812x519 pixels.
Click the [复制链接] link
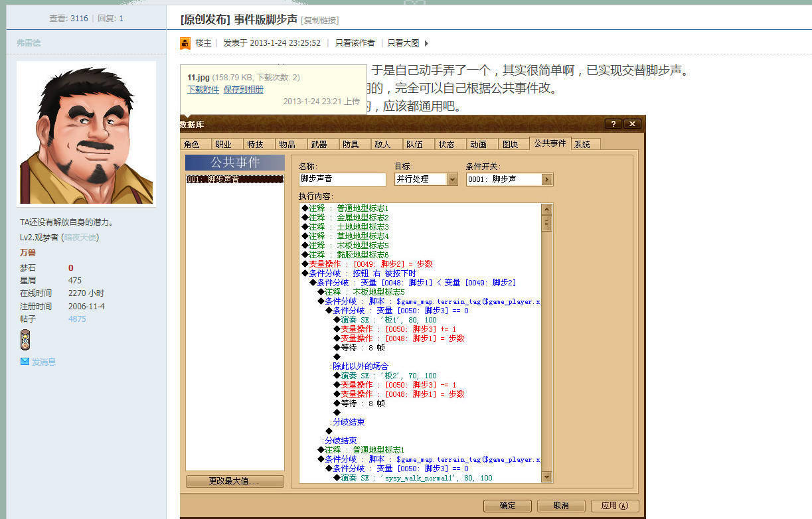tap(320, 21)
